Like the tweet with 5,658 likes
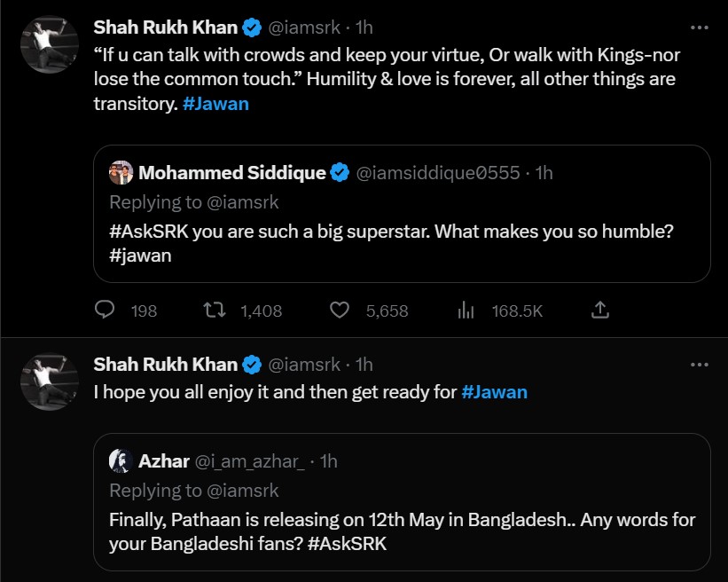 click(339, 311)
